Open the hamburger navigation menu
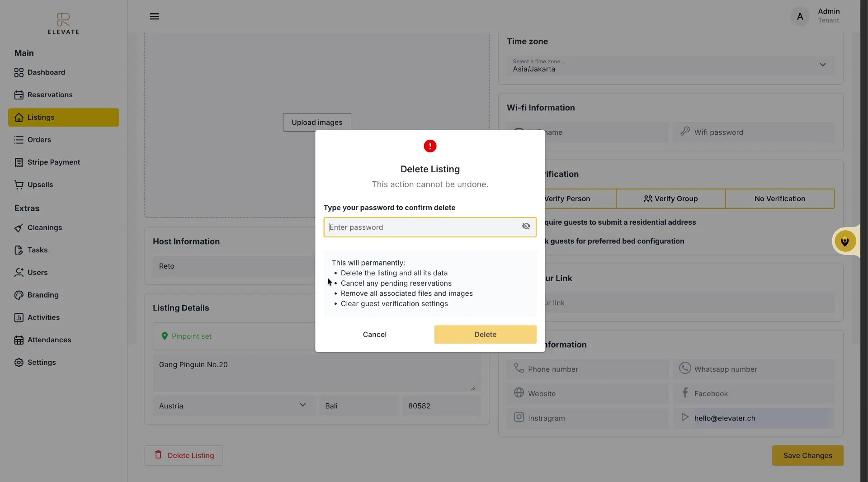The width and height of the screenshot is (868, 482). [x=155, y=16]
